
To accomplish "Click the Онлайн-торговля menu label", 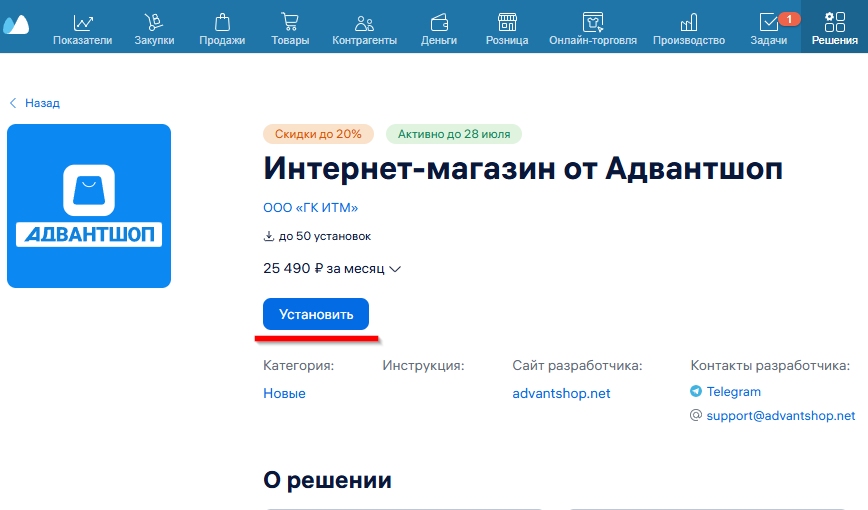I will [x=593, y=40].
